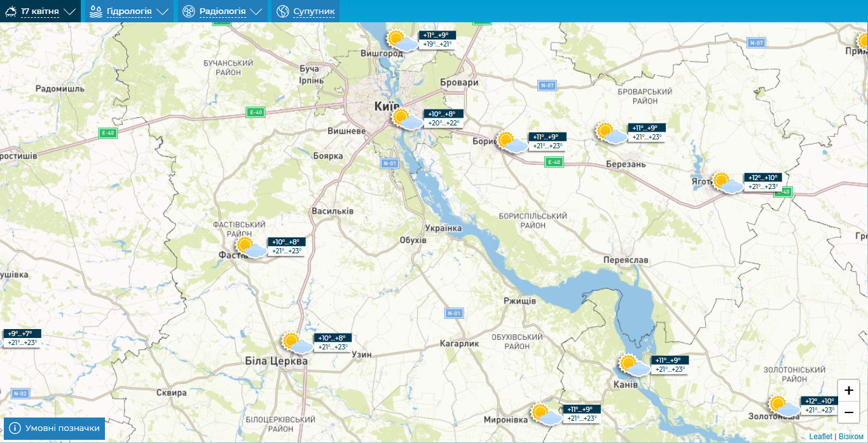Open the 17 квітня date dropdown
The height and width of the screenshot is (443, 868).
(x=41, y=11)
